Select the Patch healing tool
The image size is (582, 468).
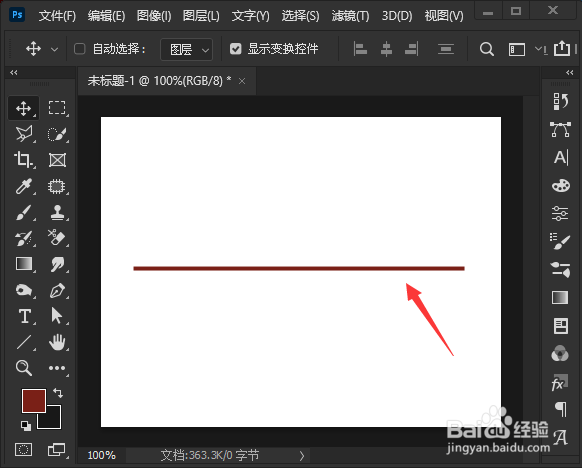56,186
